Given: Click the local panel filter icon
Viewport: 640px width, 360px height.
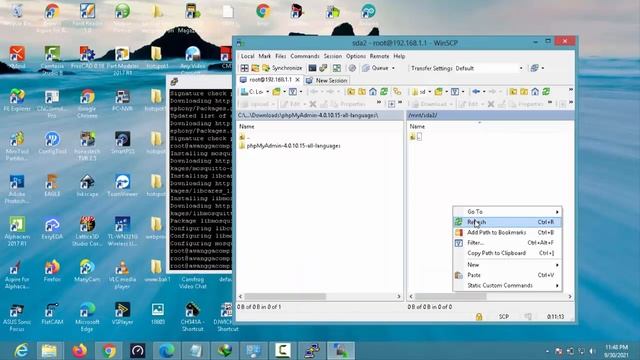Looking at the screenshot, I should pyautogui.click(x=293, y=92).
